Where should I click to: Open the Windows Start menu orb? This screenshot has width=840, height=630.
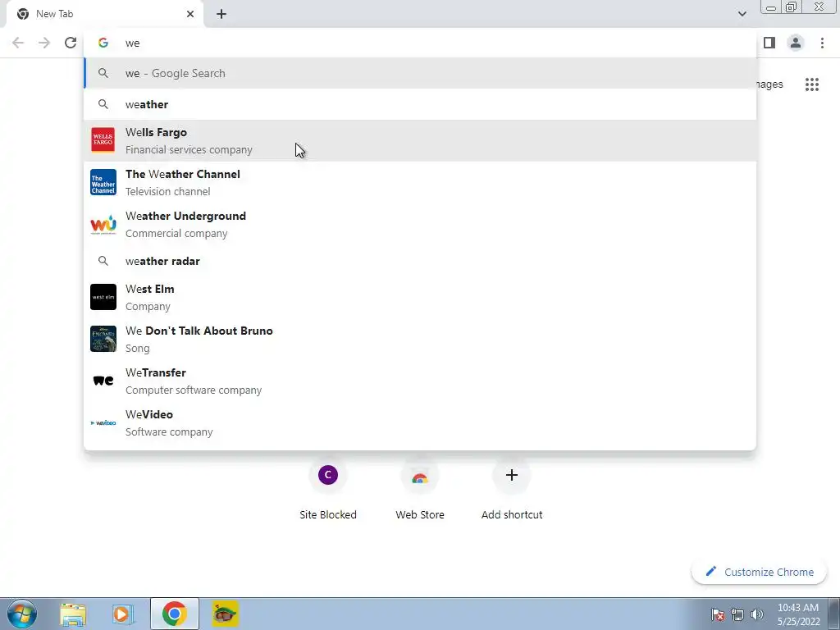22,614
